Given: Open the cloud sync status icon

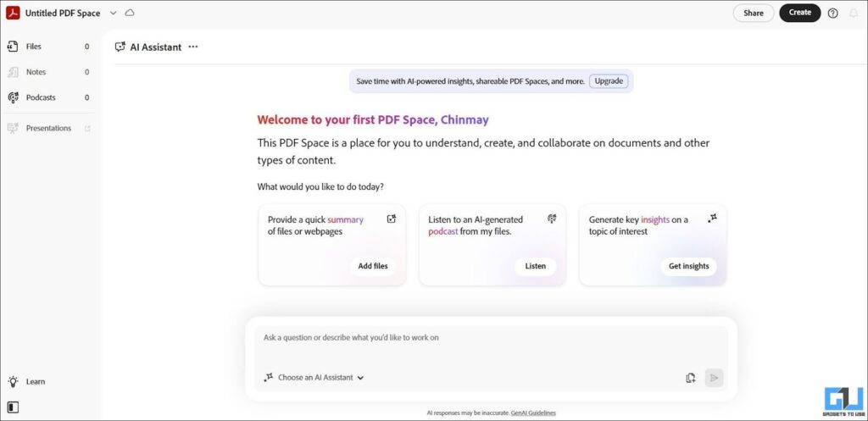Looking at the screenshot, I should (130, 13).
